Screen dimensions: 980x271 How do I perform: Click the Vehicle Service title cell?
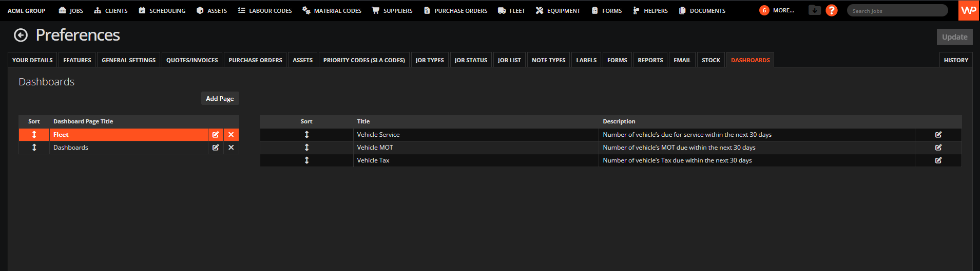(476, 135)
